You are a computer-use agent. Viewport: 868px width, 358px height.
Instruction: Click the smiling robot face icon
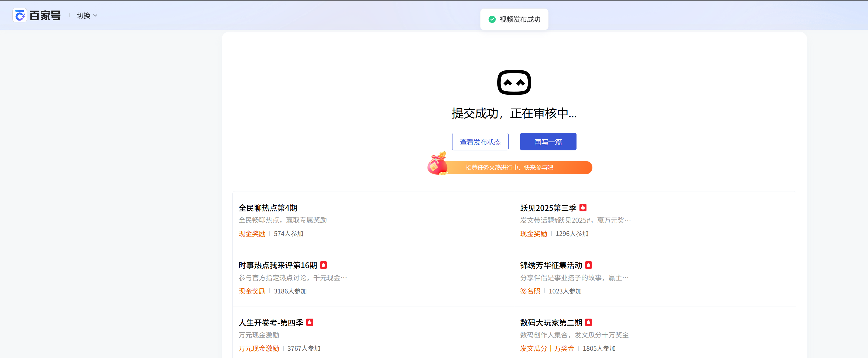pos(514,82)
